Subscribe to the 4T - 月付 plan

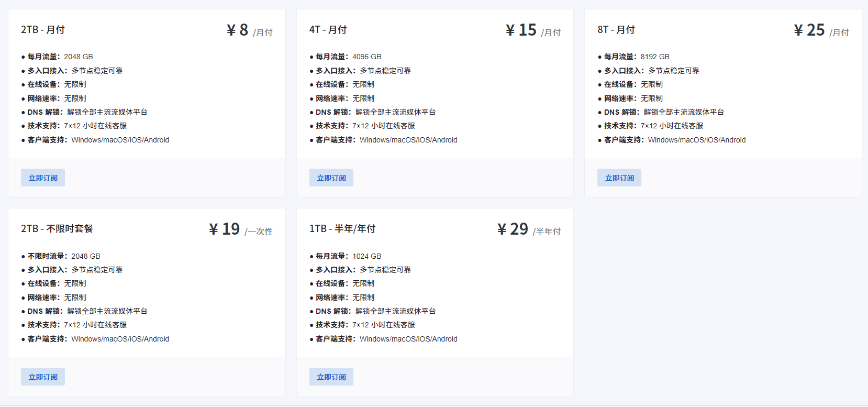tap(331, 178)
